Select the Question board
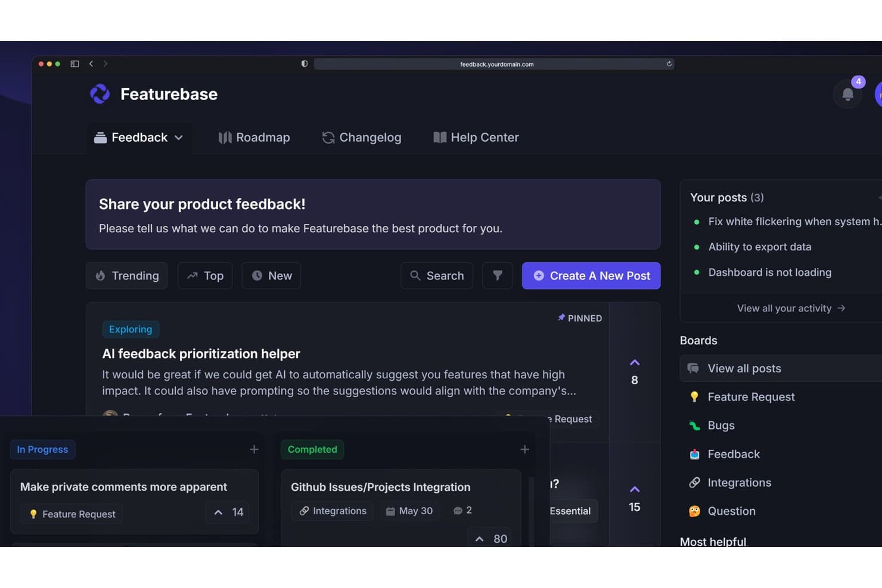Image resolution: width=882 pixels, height=588 pixels. coord(722,511)
